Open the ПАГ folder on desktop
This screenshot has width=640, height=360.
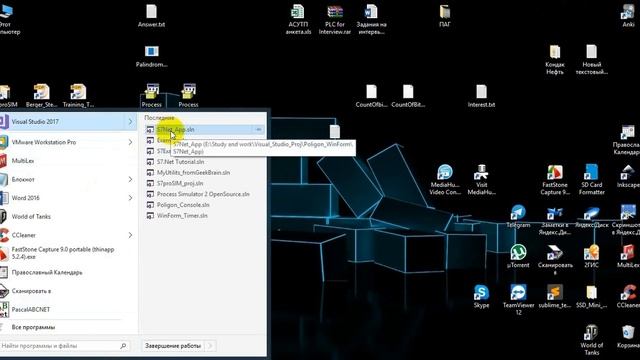(x=444, y=16)
